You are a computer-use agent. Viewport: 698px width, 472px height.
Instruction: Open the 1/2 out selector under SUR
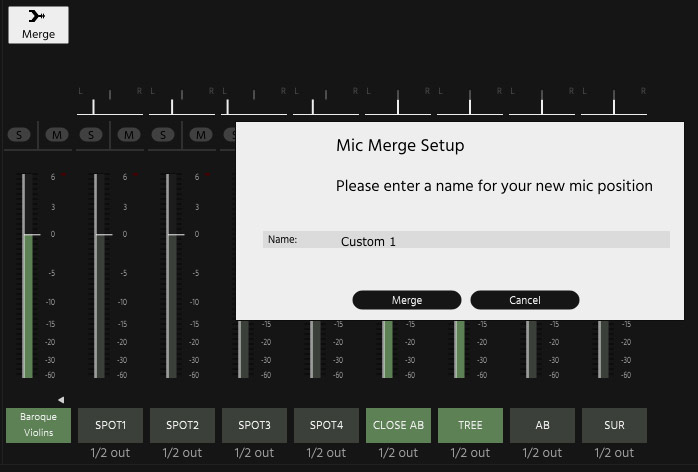[x=614, y=453]
